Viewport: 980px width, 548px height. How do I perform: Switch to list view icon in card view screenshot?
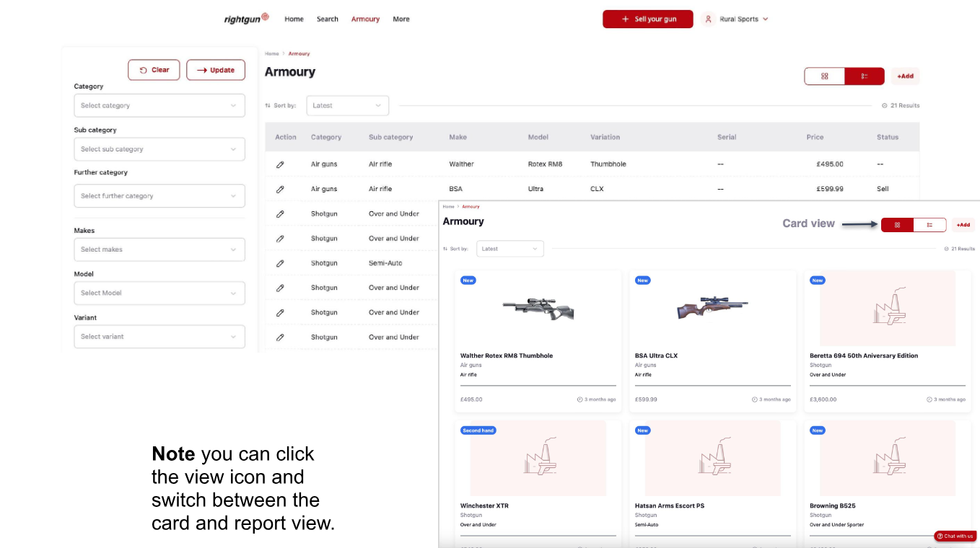pos(929,225)
